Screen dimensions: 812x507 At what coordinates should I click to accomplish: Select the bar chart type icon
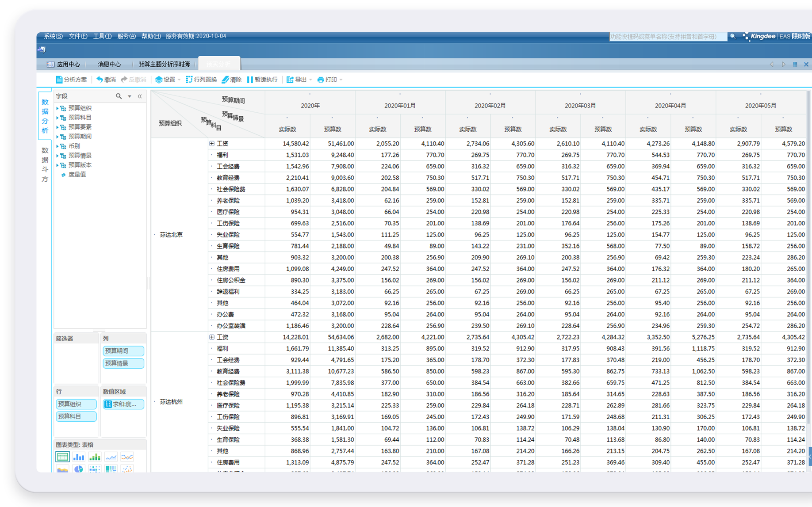79,457
